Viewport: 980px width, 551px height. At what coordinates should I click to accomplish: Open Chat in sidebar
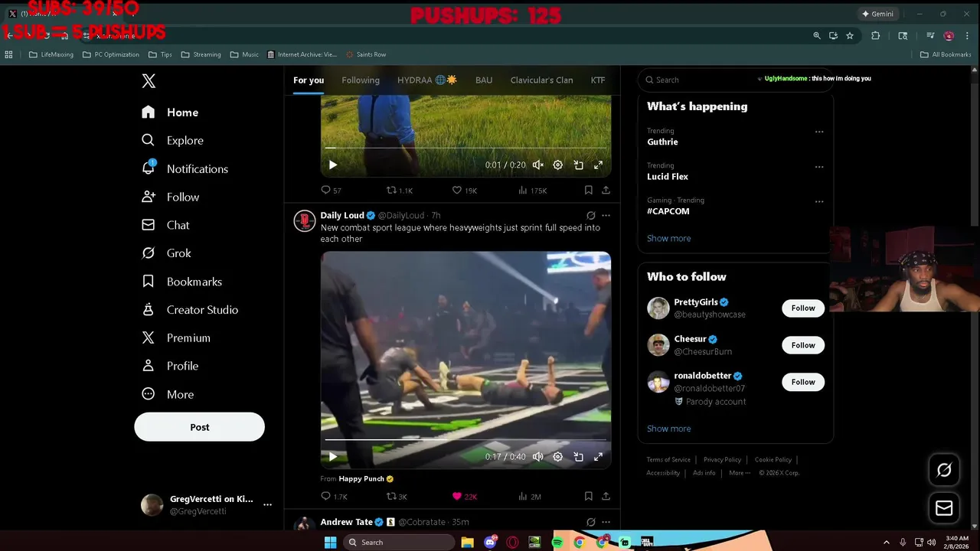coord(165,225)
